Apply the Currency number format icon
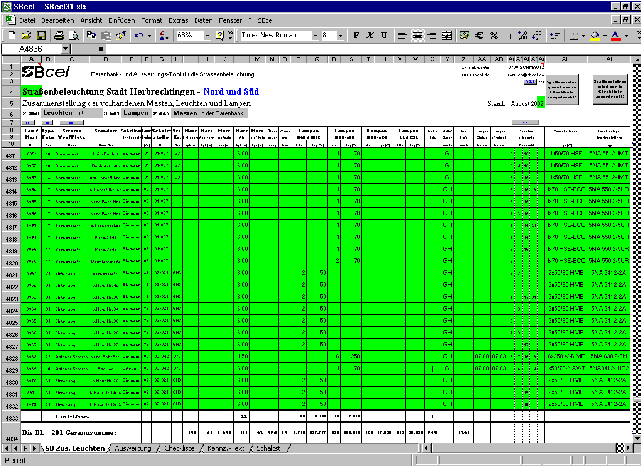 coord(464,36)
